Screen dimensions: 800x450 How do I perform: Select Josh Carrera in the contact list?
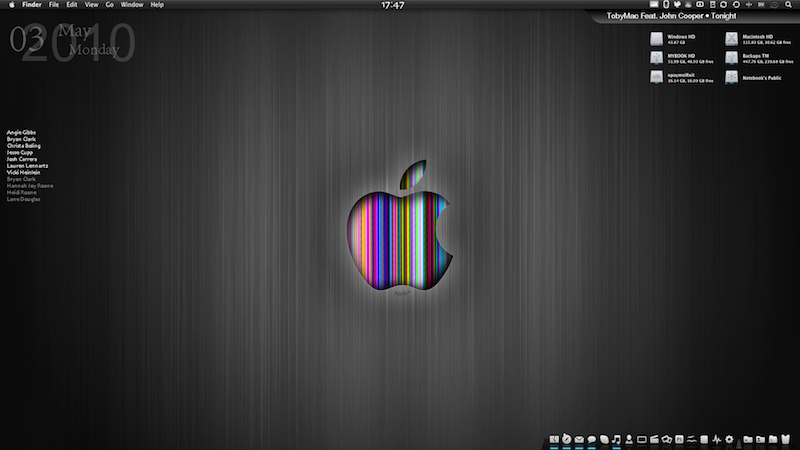tap(22, 159)
